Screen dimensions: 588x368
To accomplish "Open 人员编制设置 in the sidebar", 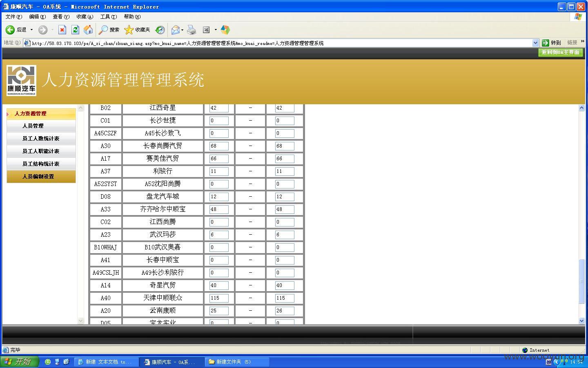I will click(x=41, y=177).
